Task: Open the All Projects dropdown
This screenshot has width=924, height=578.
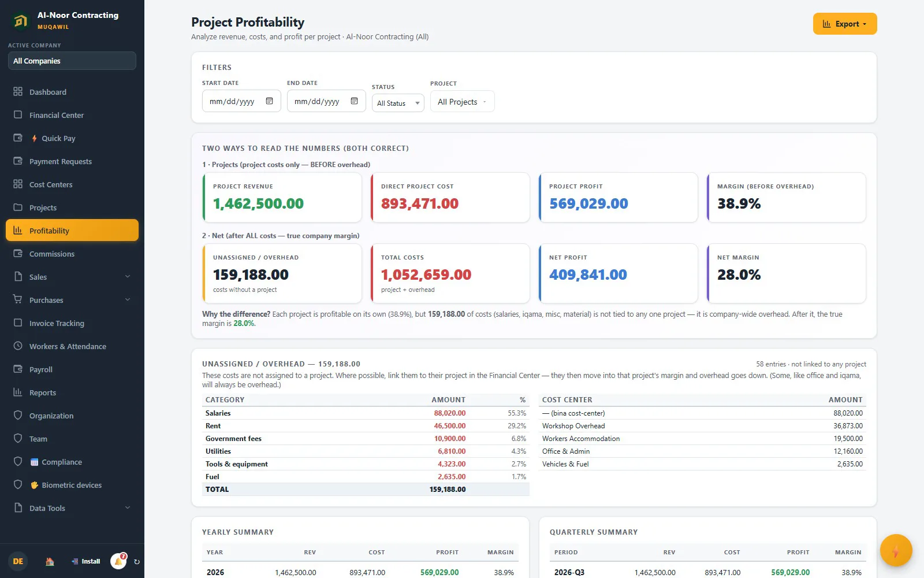Action: pyautogui.click(x=462, y=101)
